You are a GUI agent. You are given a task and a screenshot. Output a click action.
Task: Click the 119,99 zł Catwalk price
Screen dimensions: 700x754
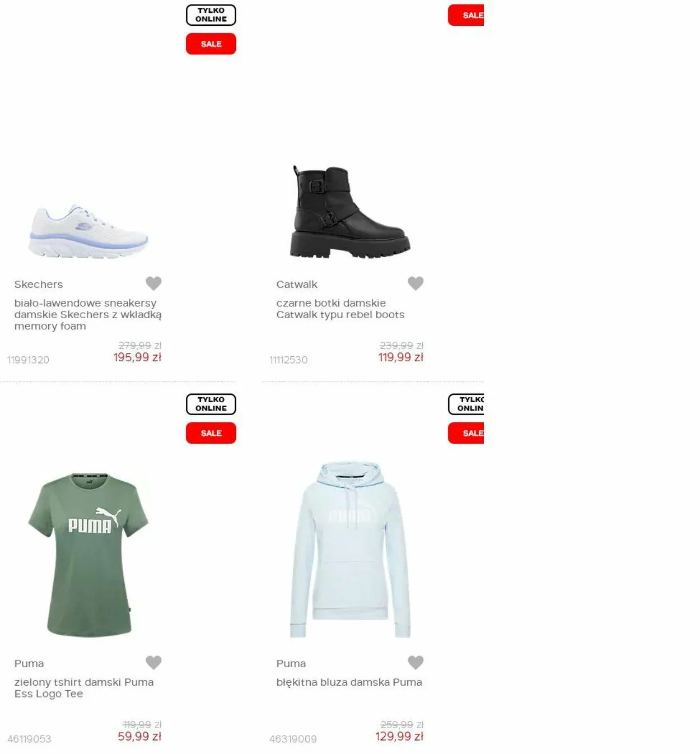400,357
